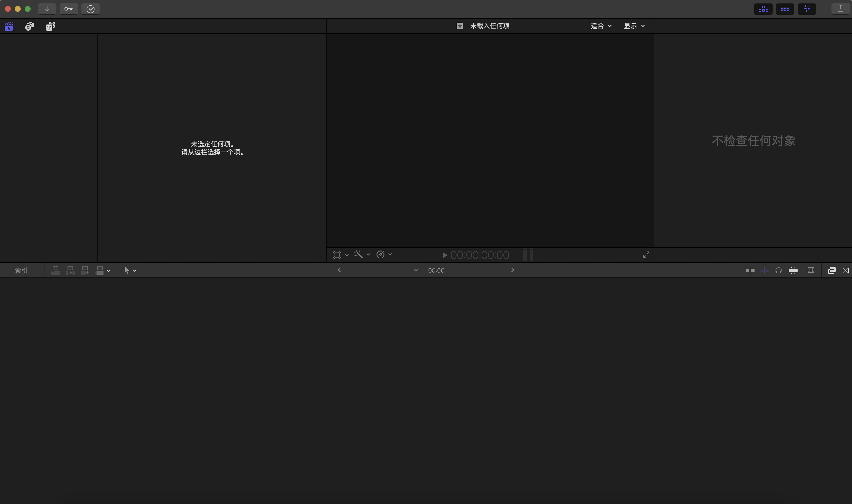The image size is (852, 504).
Task: Toggle the timeline panel visibility
Action: click(785, 9)
